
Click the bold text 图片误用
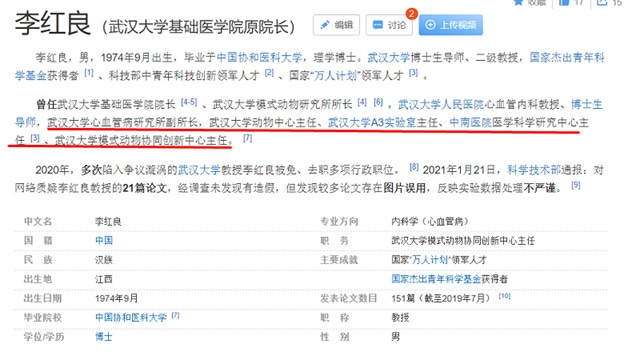pyautogui.click(x=404, y=188)
